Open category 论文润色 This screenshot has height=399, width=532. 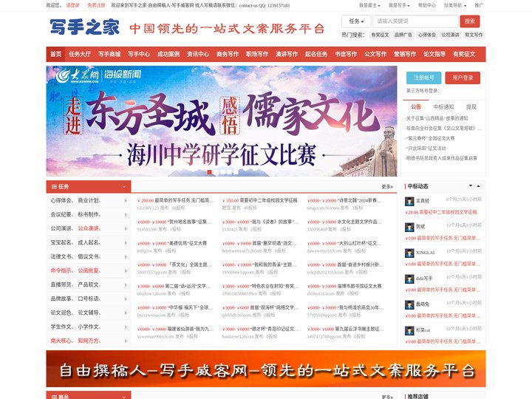coord(62,313)
